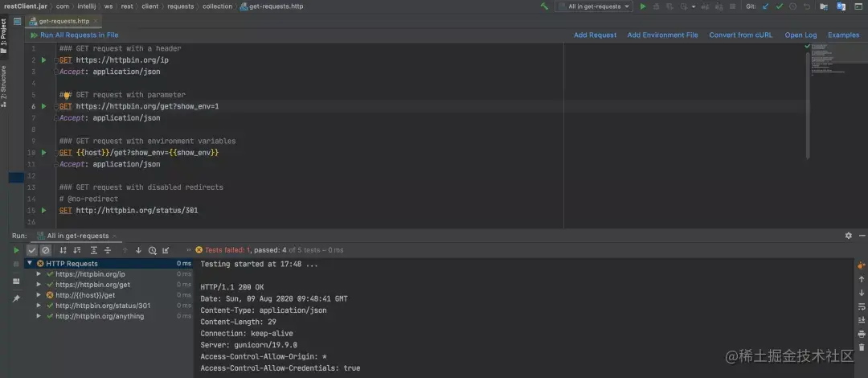Close the 'All in get-requests' Run tab
The height and width of the screenshot is (378, 868).
(115, 236)
